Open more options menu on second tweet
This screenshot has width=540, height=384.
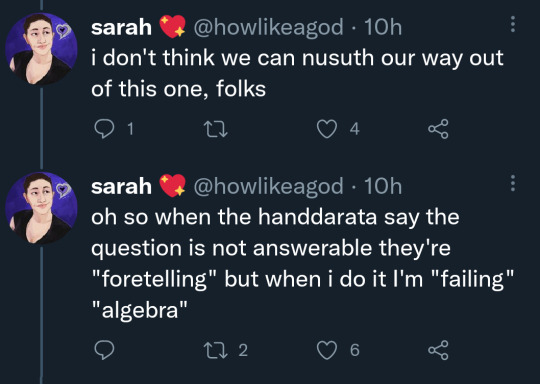coord(513,183)
